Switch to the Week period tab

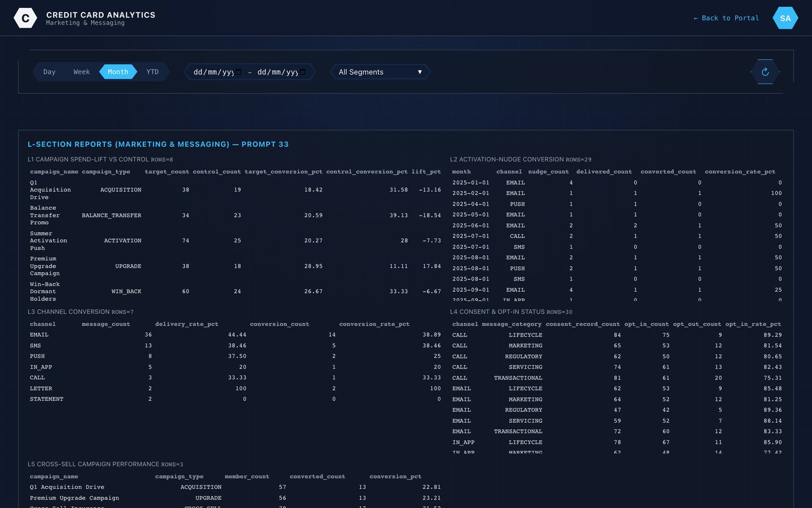coord(82,72)
